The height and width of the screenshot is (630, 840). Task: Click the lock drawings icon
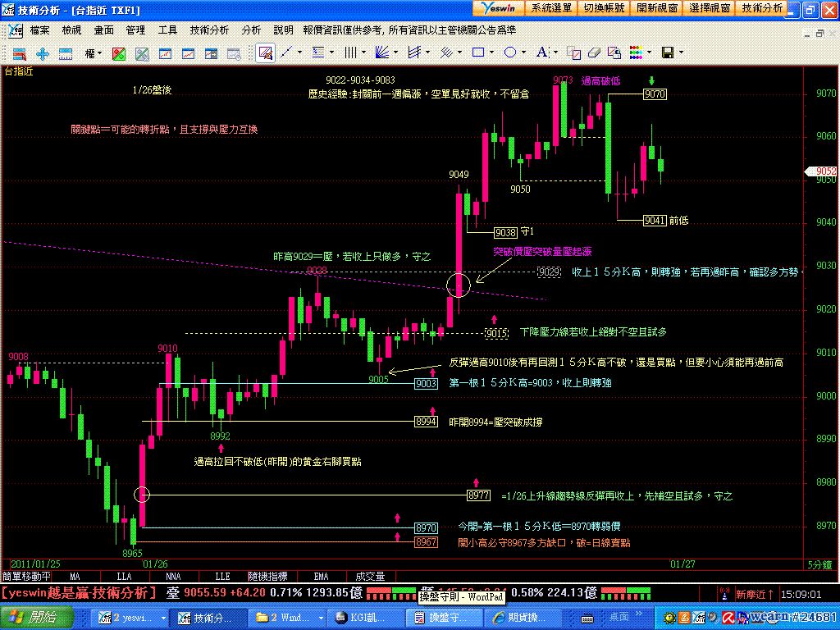pyautogui.click(x=614, y=52)
